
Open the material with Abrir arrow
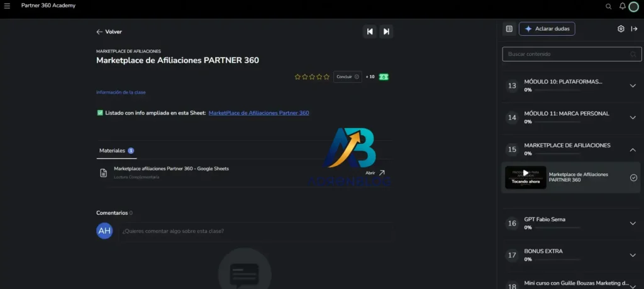click(x=375, y=173)
